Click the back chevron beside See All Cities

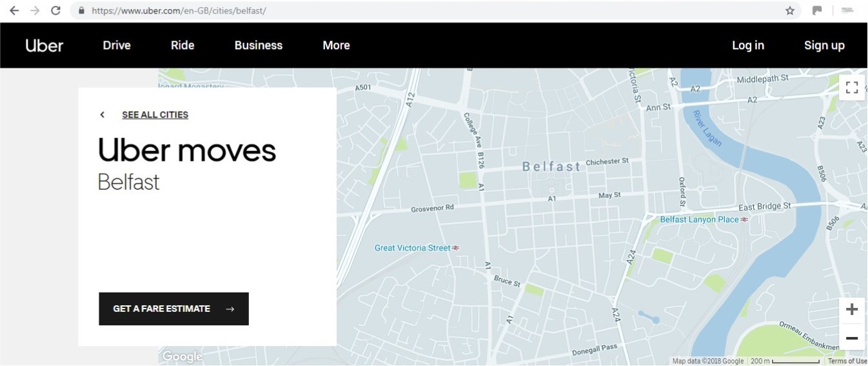(x=102, y=115)
